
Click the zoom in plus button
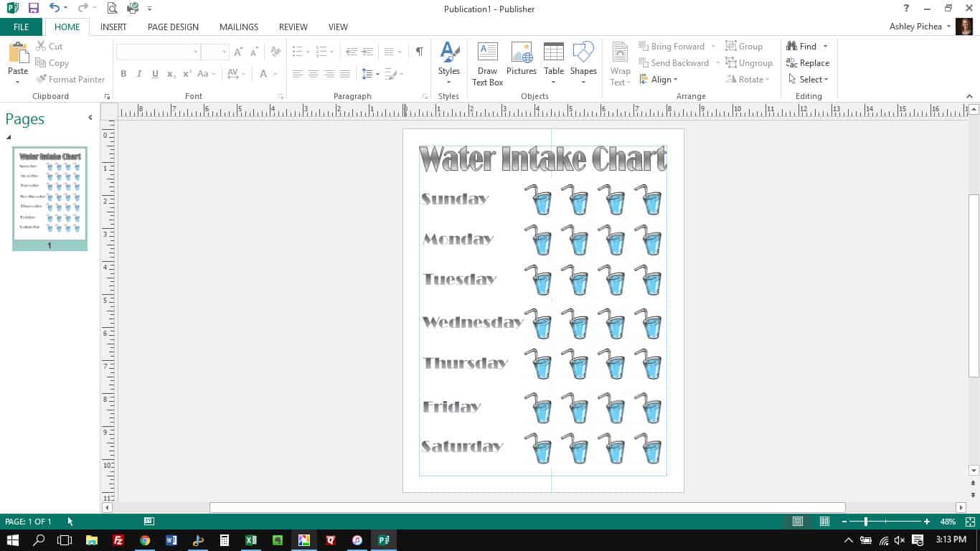click(927, 522)
